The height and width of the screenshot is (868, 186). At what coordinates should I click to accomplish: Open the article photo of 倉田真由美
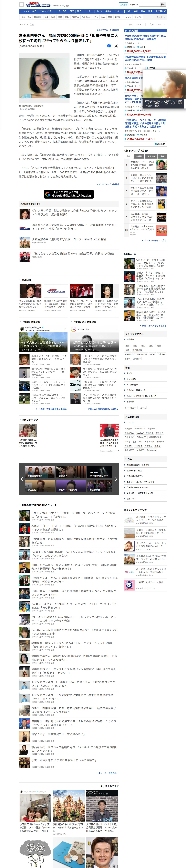click(x=44, y=78)
